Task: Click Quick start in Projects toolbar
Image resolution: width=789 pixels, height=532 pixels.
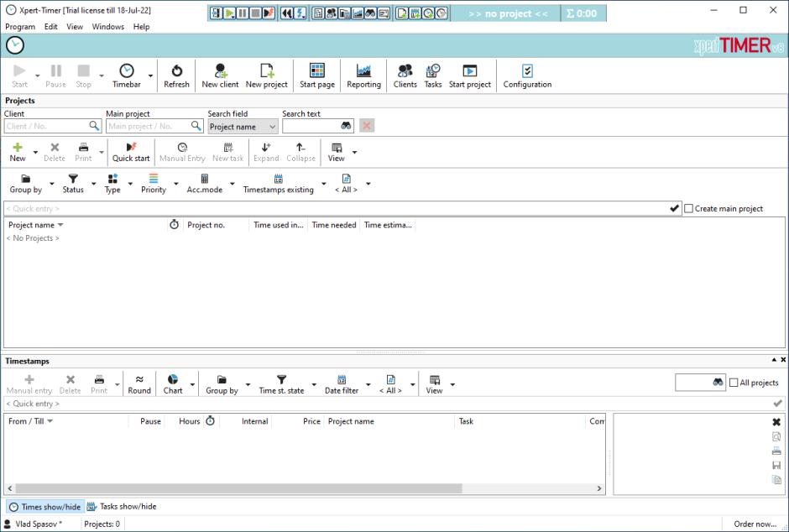Action: tap(131, 152)
